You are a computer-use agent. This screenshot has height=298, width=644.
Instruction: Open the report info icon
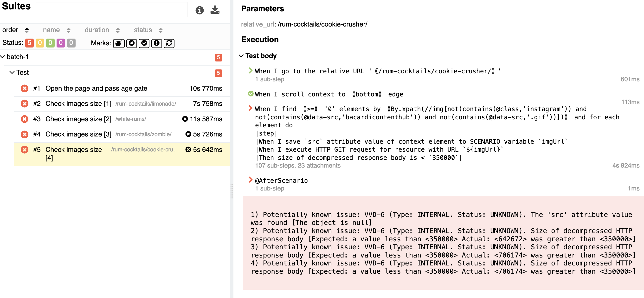[x=200, y=10]
